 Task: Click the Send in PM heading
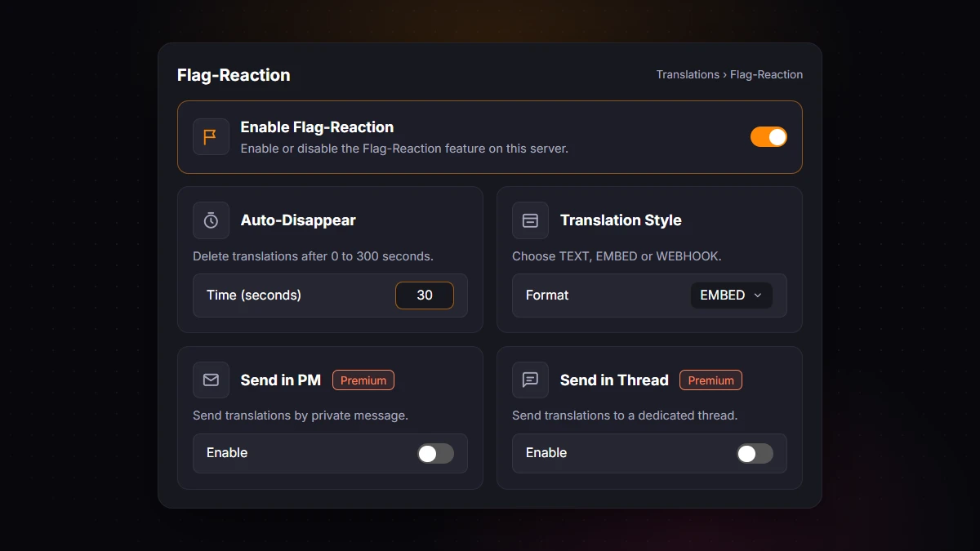[281, 380]
